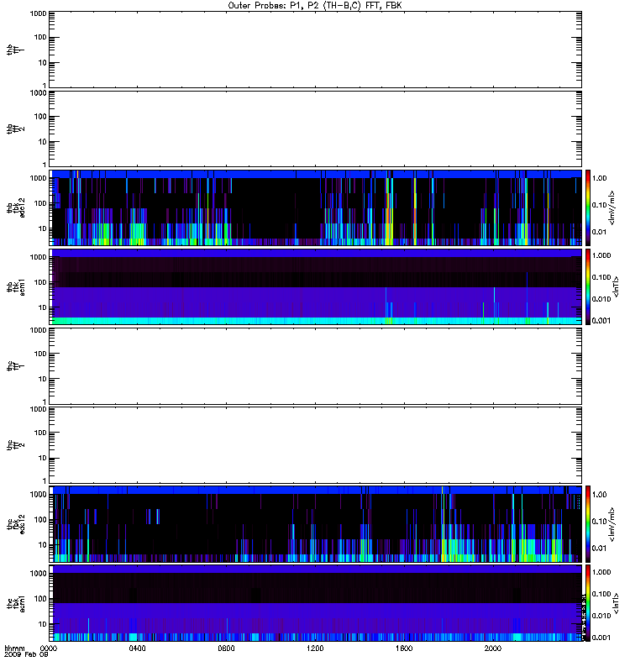
Task: Click "0.01" on the thc edc12 color scale
Action: pyautogui.click(x=599, y=549)
